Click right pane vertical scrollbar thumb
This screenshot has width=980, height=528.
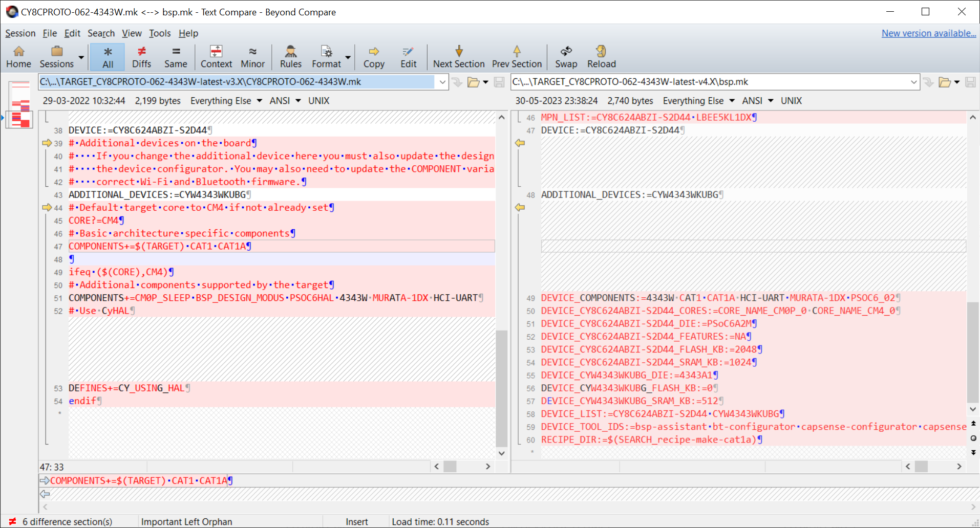pyautogui.click(x=973, y=352)
